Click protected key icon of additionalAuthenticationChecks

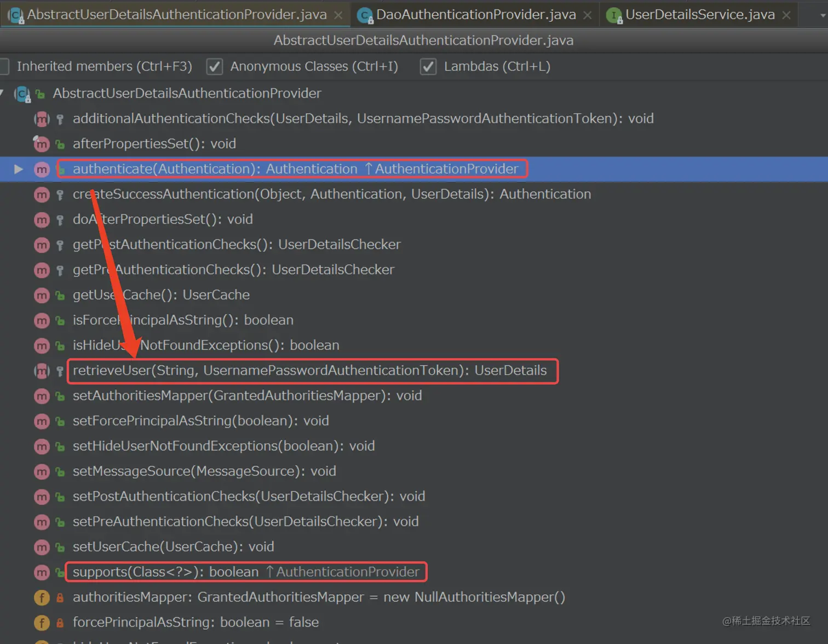coord(60,119)
